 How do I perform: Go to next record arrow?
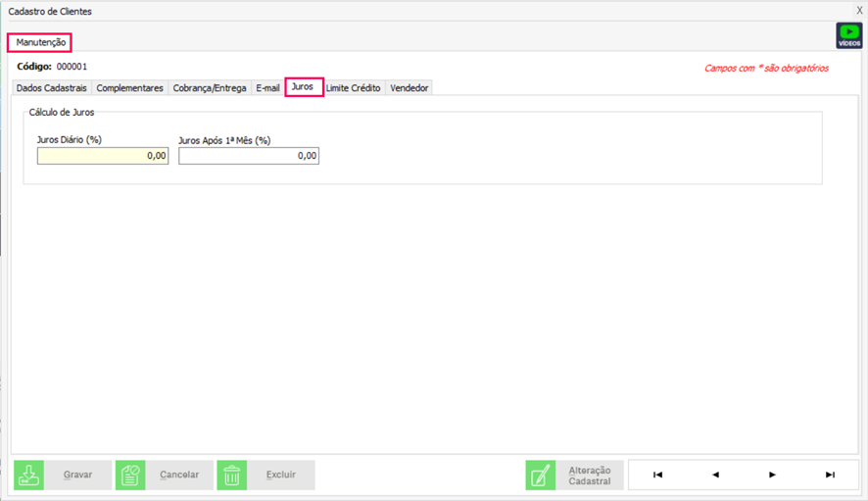(773, 476)
